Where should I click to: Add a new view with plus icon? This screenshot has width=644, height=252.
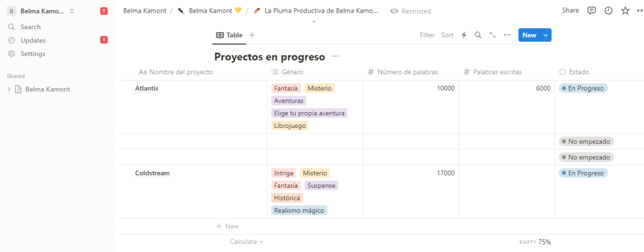click(252, 35)
